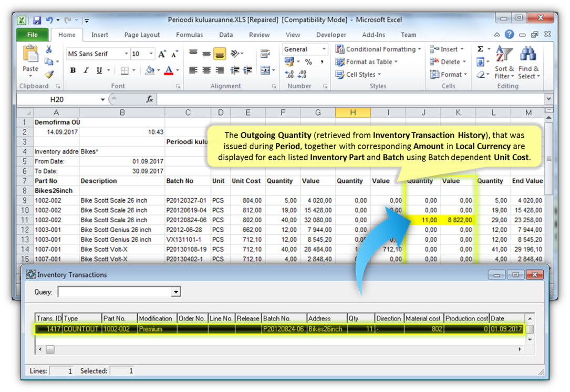
Task: Switch to the Formulas tab
Action: [x=190, y=35]
